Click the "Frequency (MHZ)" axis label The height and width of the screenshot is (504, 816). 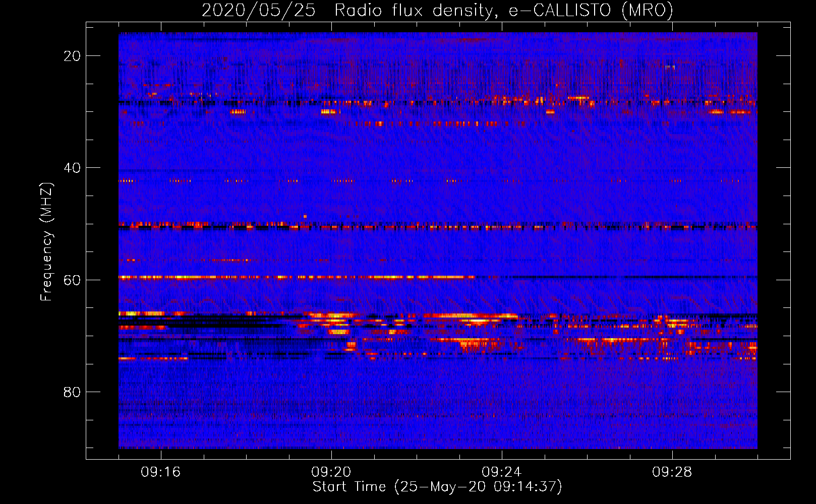46,242
